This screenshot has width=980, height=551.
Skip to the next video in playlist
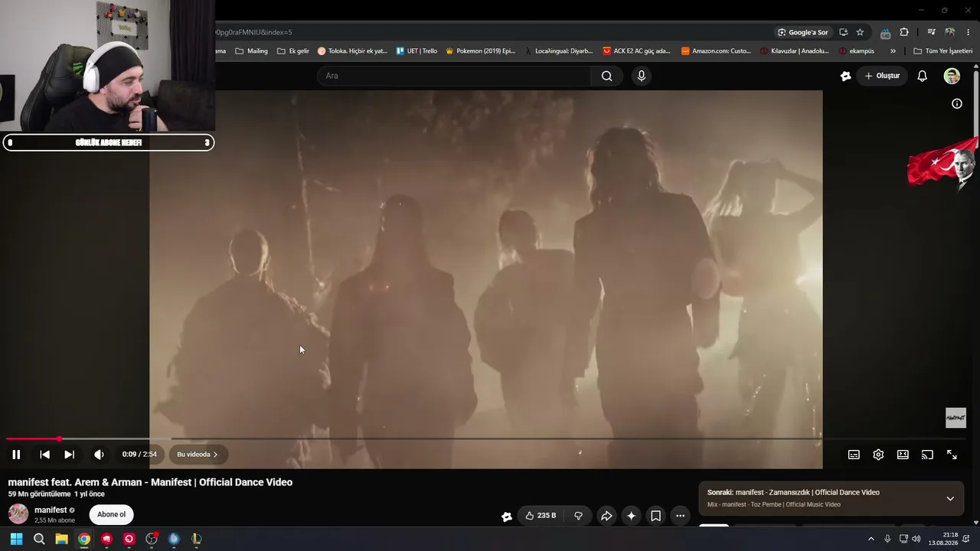pos(69,455)
